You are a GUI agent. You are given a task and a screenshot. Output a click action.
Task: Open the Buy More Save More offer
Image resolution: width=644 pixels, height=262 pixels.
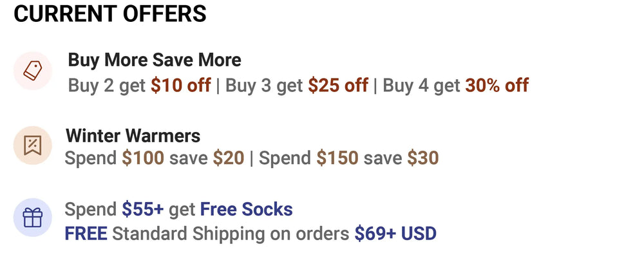pos(155,61)
